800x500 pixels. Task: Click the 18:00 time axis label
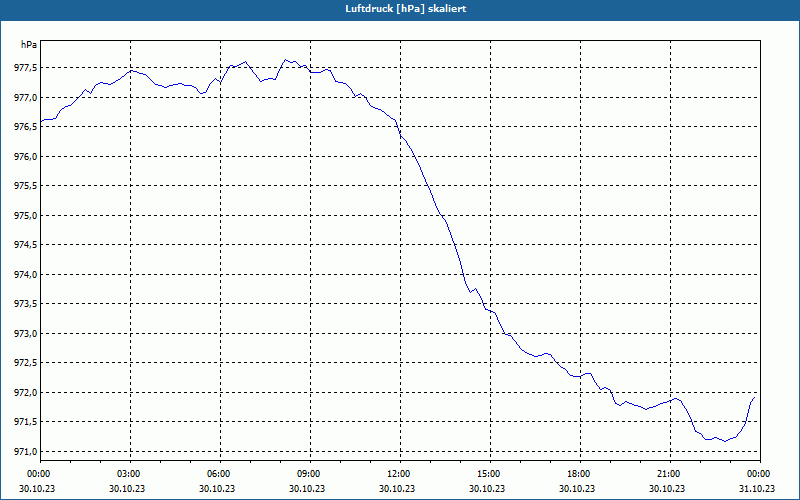[580, 474]
